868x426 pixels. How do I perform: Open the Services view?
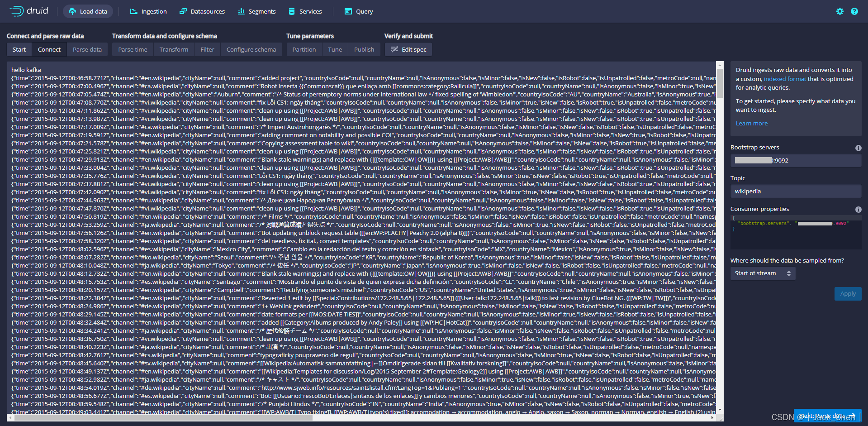(x=305, y=11)
